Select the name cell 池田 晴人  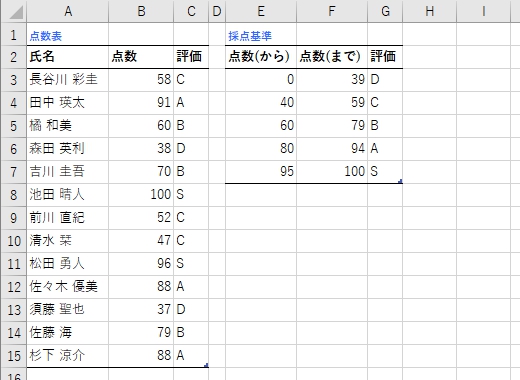point(68,195)
